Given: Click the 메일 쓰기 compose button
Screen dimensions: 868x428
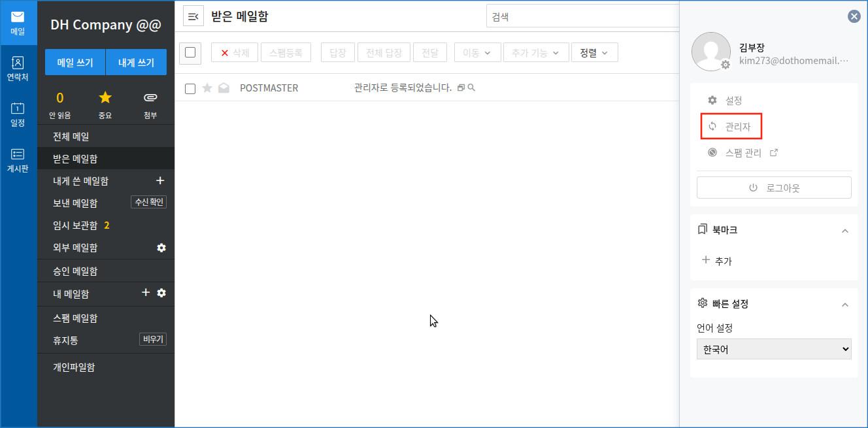Looking at the screenshot, I should coord(75,63).
